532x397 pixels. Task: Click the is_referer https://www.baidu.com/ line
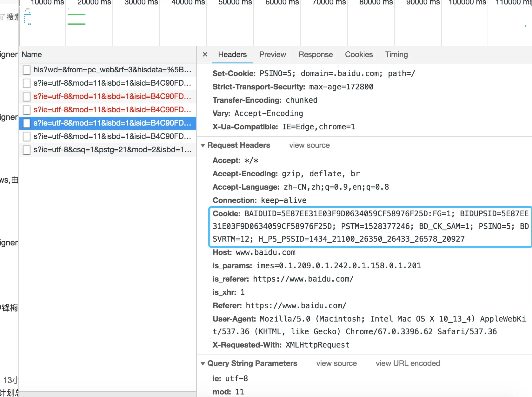[283, 279]
